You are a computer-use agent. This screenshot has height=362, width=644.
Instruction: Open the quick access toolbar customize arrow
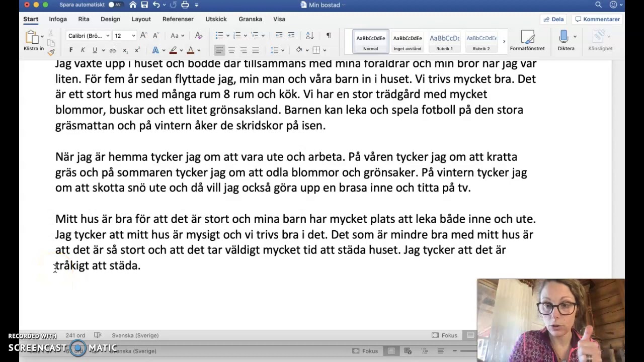pos(197,5)
